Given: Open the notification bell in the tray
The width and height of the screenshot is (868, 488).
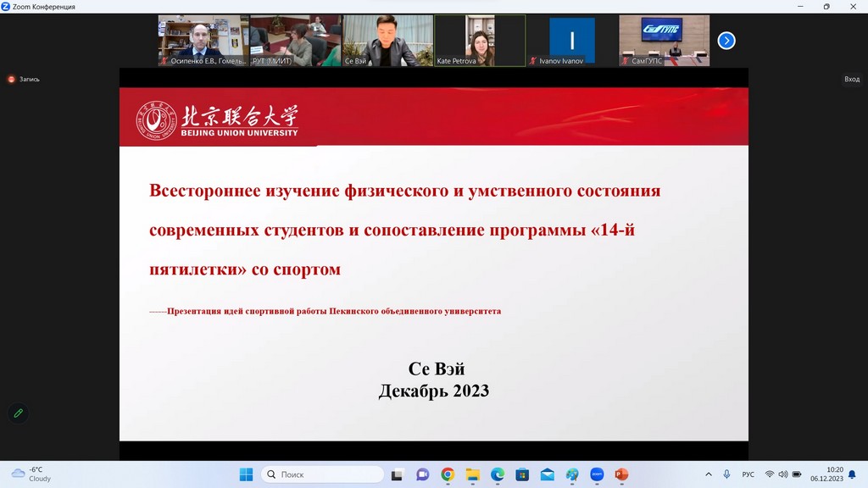Looking at the screenshot, I should coord(852,474).
